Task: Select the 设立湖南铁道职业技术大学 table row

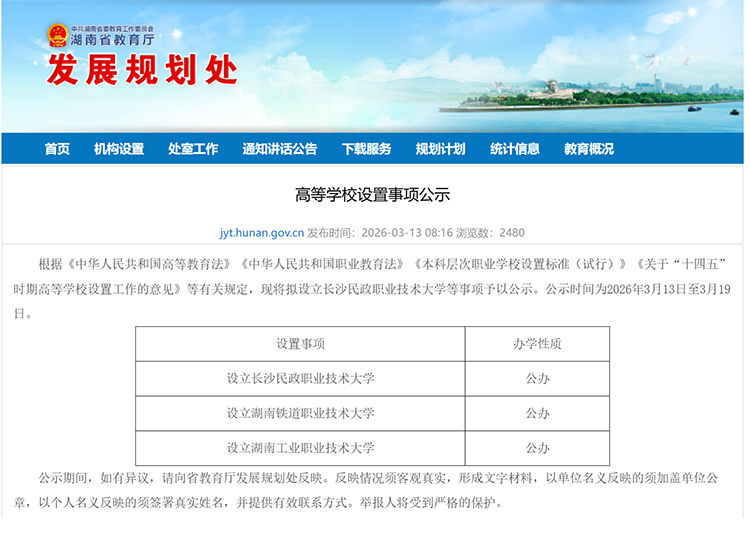Action: (x=300, y=413)
